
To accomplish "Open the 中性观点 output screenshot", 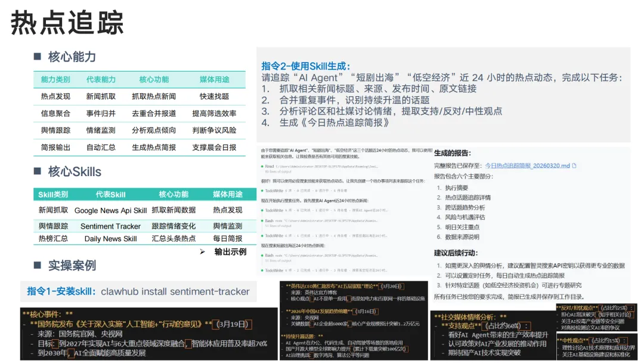I will 596,347.
